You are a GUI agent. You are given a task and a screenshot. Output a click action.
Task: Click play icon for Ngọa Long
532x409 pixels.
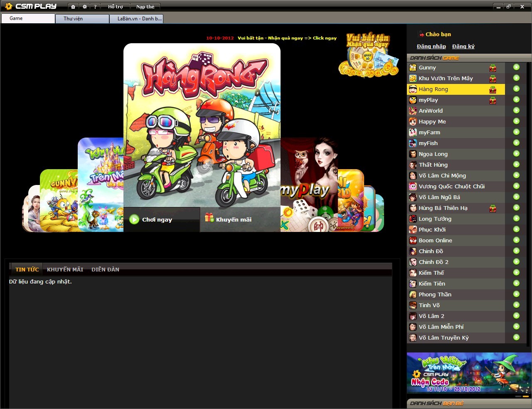pos(516,154)
